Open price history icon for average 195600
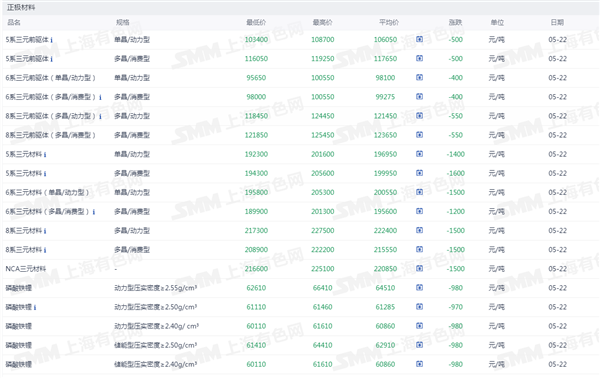The image size is (600, 378). pos(419,211)
